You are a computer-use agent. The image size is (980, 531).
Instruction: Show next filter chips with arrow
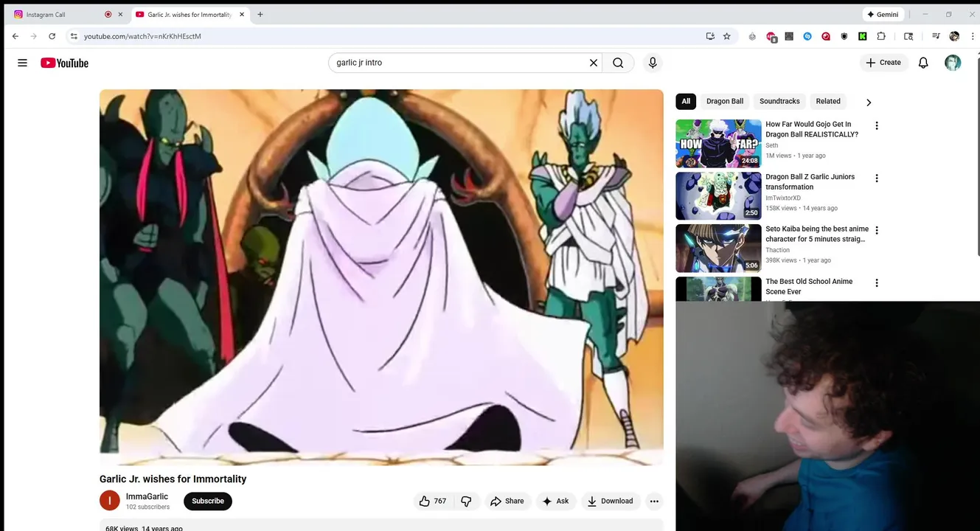pyautogui.click(x=869, y=103)
